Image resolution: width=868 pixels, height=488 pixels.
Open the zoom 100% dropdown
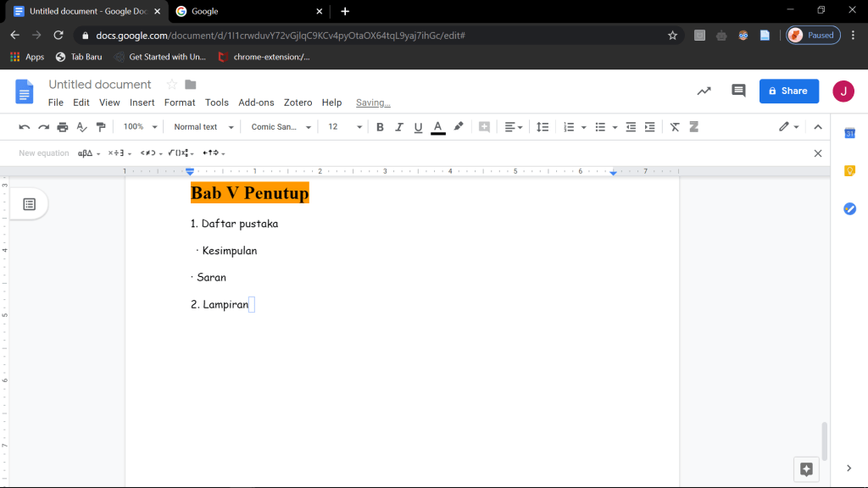pos(140,127)
